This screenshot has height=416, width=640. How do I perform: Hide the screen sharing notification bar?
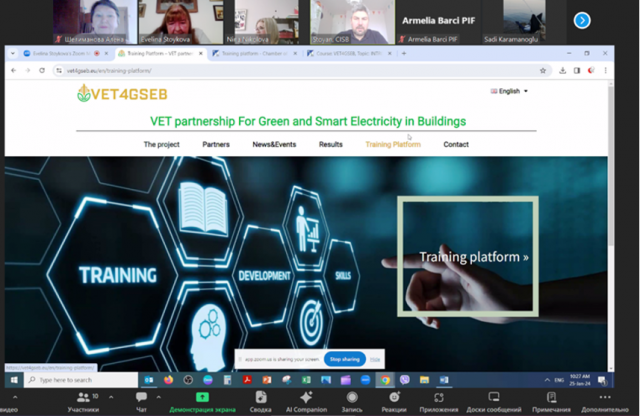375,359
